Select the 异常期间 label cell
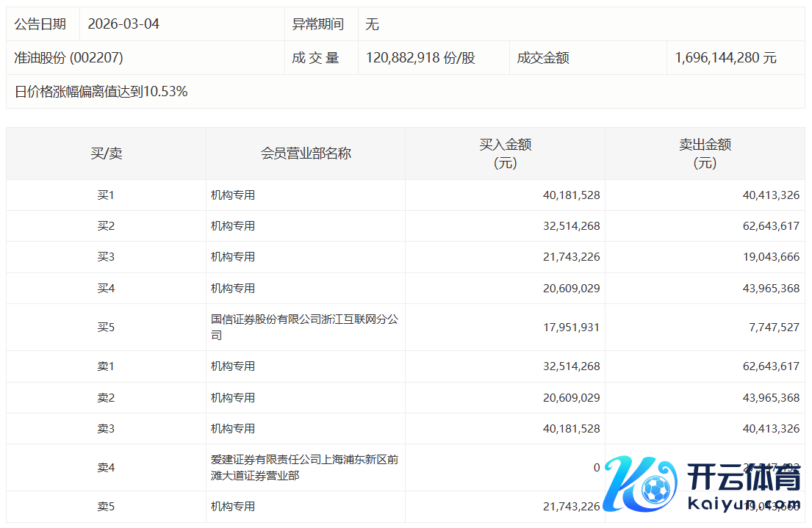The width and height of the screenshot is (812, 528). (318, 24)
